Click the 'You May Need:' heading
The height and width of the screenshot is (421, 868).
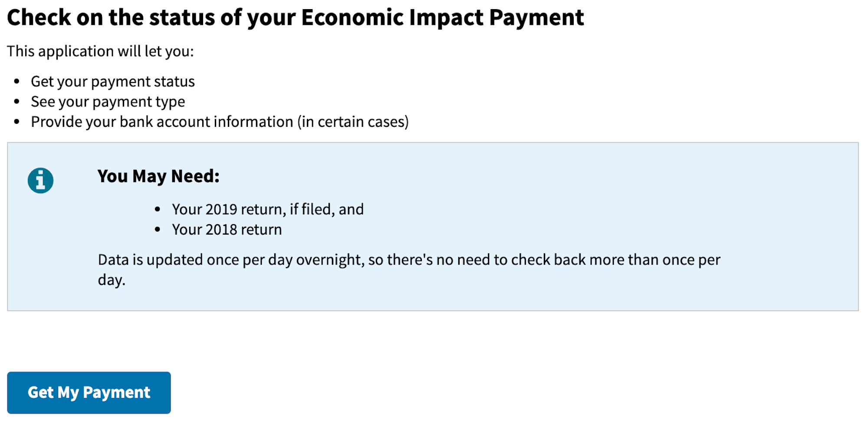[158, 176]
